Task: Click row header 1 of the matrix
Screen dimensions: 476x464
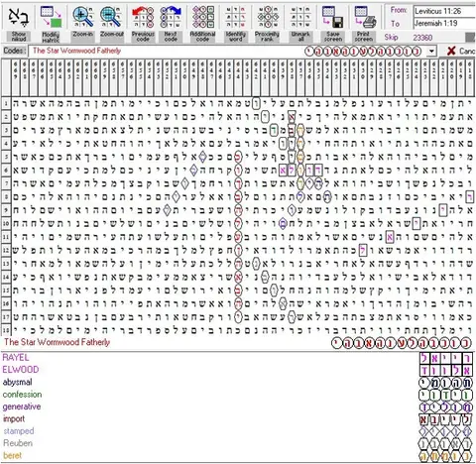Action: [x=6, y=103]
